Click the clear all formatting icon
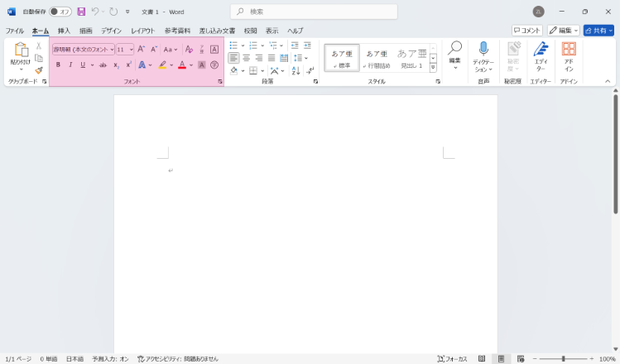 (189, 49)
